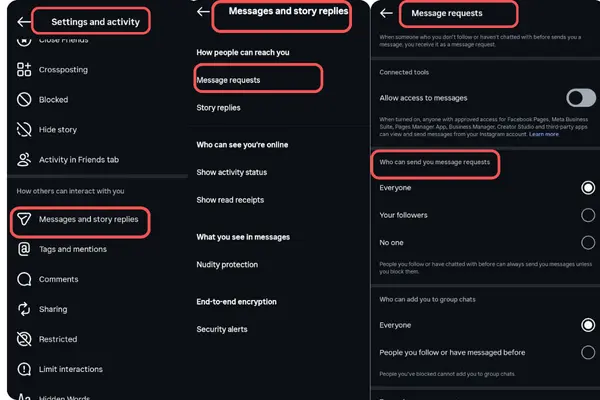
Task: Tap the Hide story icon
Action: click(x=24, y=130)
